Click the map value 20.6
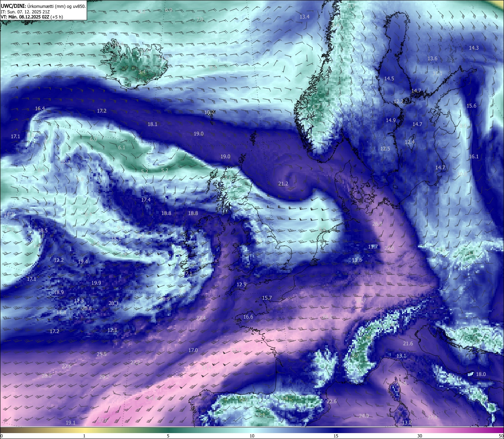The width and height of the screenshot is (504, 439). coord(87,309)
